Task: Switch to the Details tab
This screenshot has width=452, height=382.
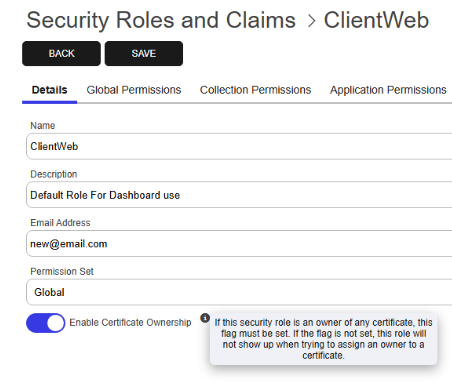Action: click(50, 90)
